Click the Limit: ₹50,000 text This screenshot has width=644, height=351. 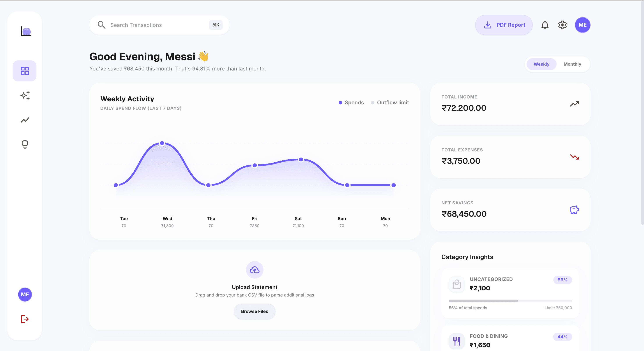point(558,308)
